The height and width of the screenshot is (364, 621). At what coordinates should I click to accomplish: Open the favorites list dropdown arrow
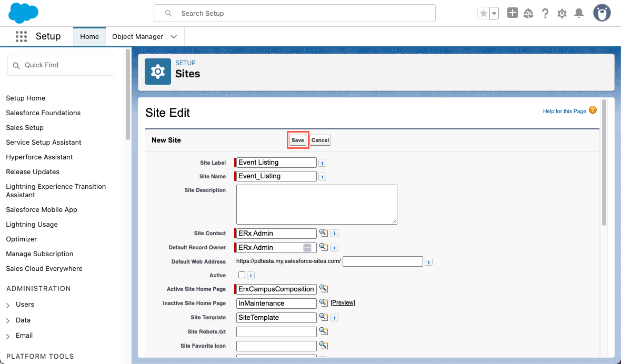tap(494, 14)
